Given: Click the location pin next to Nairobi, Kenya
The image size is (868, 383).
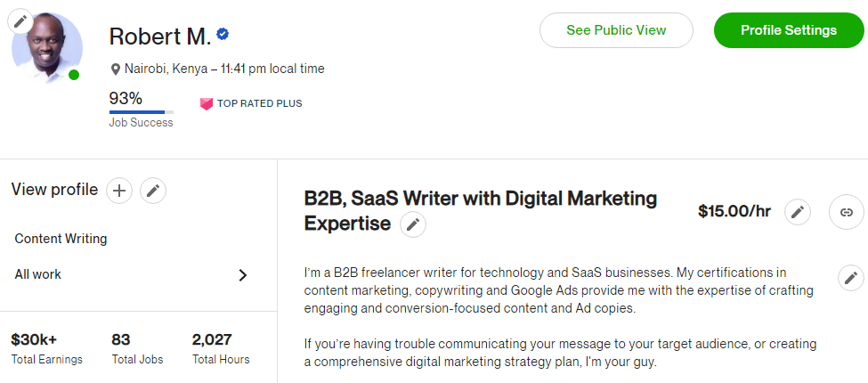Looking at the screenshot, I should tap(116, 69).
